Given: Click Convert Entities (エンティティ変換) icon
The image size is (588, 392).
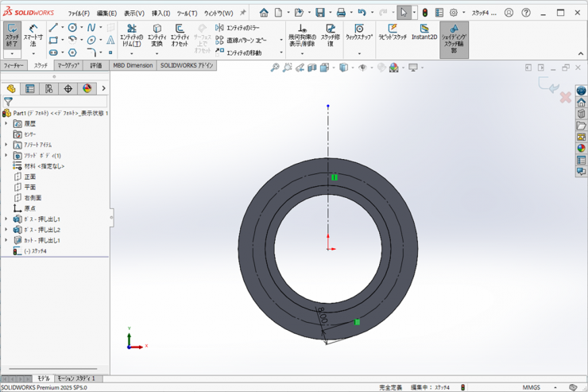Looking at the screenshot, I should tap(157, 35).
